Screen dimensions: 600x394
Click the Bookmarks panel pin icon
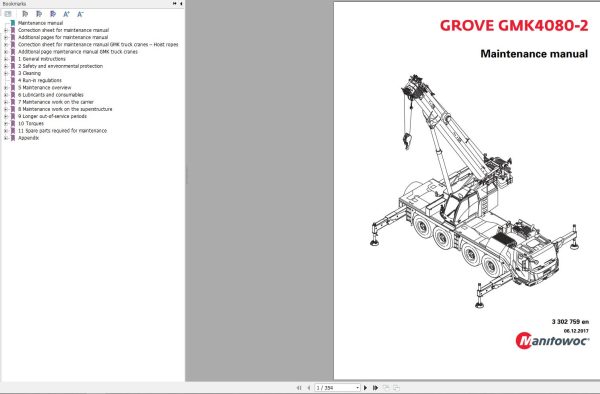point(174,3)
